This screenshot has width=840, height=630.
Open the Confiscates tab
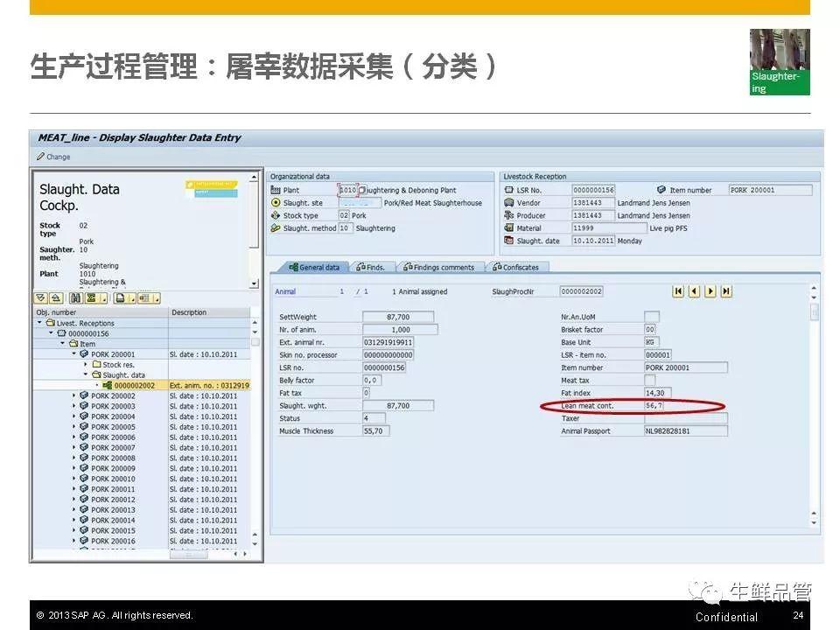tap(520, 268)
